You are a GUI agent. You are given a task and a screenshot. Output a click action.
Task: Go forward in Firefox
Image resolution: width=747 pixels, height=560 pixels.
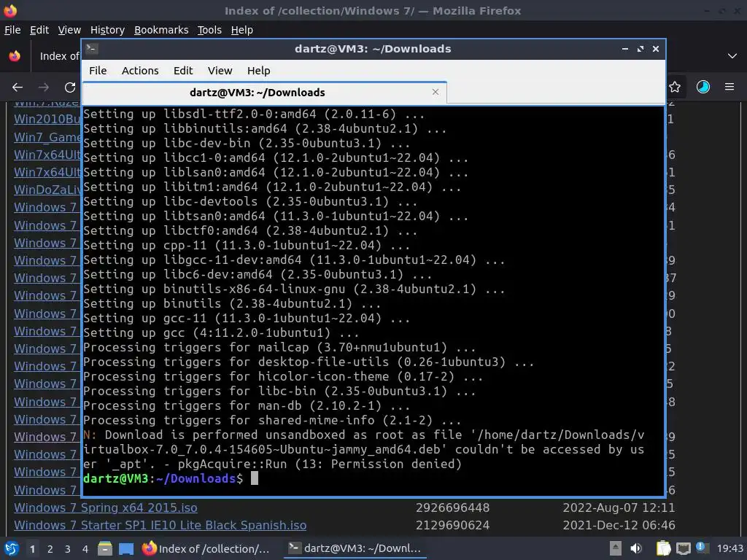44,87
